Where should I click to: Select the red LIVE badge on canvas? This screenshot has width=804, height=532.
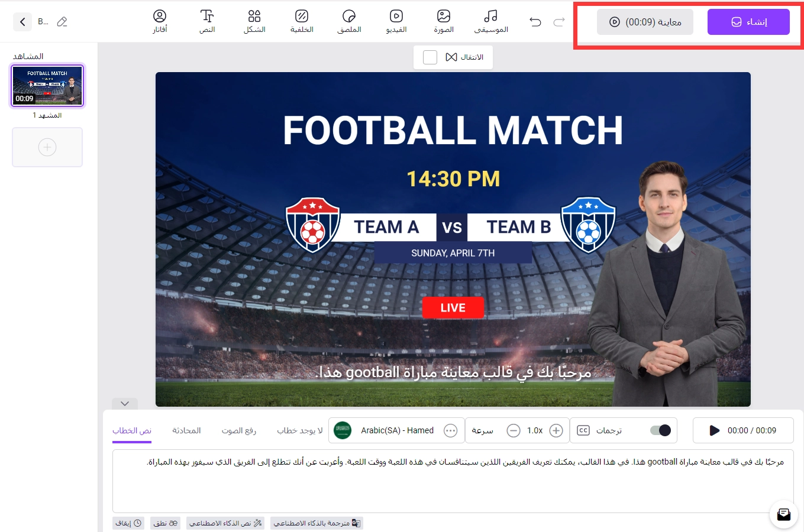453,307
